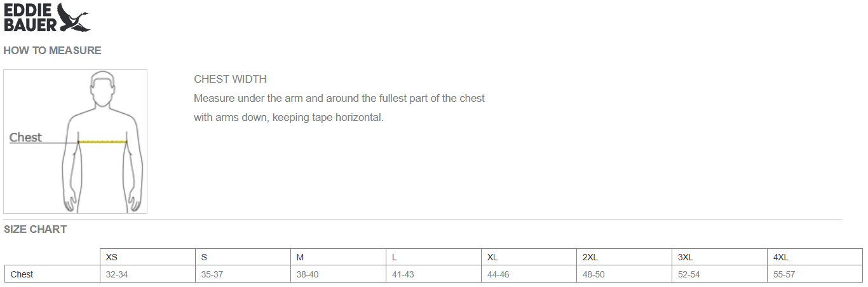
Task: Click the Chest label in the diagram
Action: coord(25,137)
